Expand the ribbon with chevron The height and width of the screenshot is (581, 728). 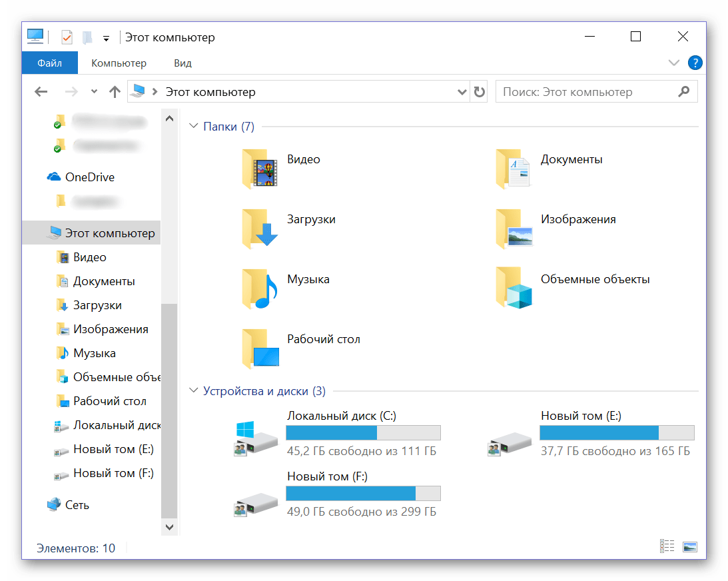click(x=673, y=63)
